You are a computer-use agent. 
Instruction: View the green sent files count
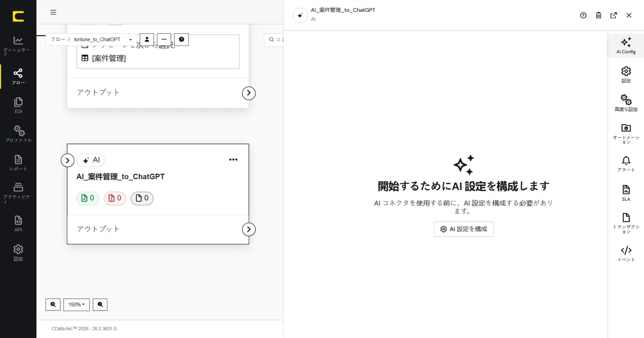(x=88, y=198)
